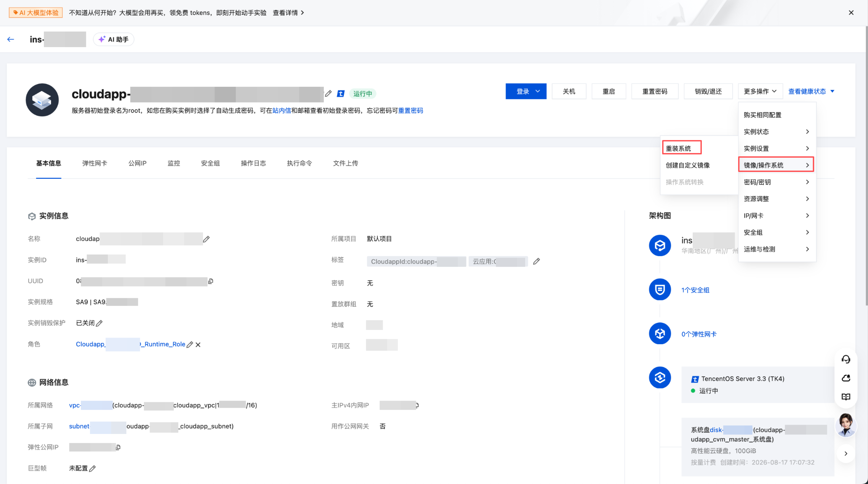Screen dimensions: 868x484
Task: Copy the UUID value
Action: (x=211, y=281)
